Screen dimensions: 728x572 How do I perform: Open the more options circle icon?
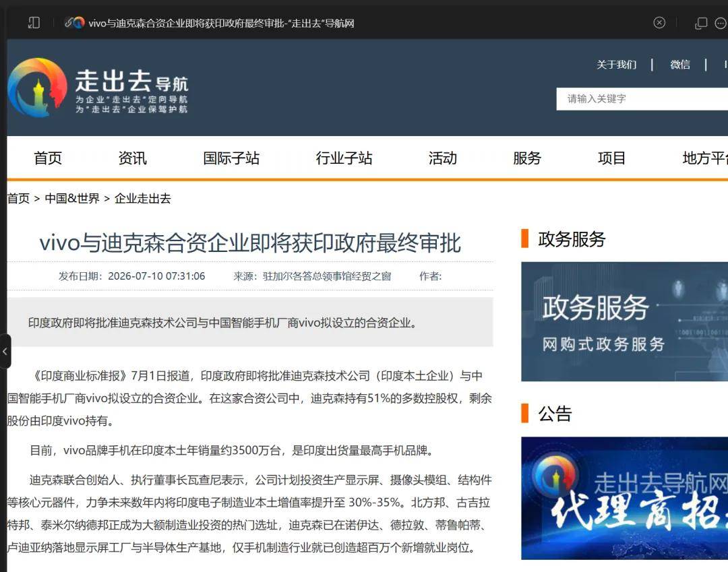coord(721,23)
